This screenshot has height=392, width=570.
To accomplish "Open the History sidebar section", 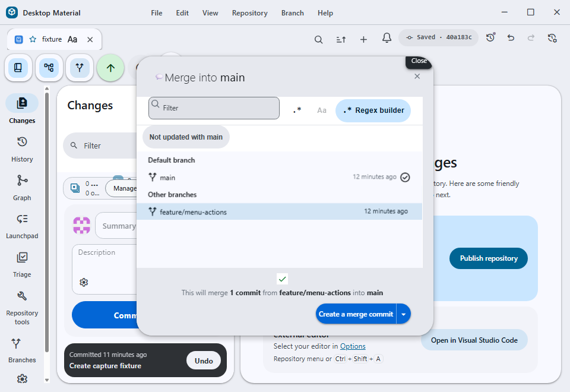I will tap(22, 149).
